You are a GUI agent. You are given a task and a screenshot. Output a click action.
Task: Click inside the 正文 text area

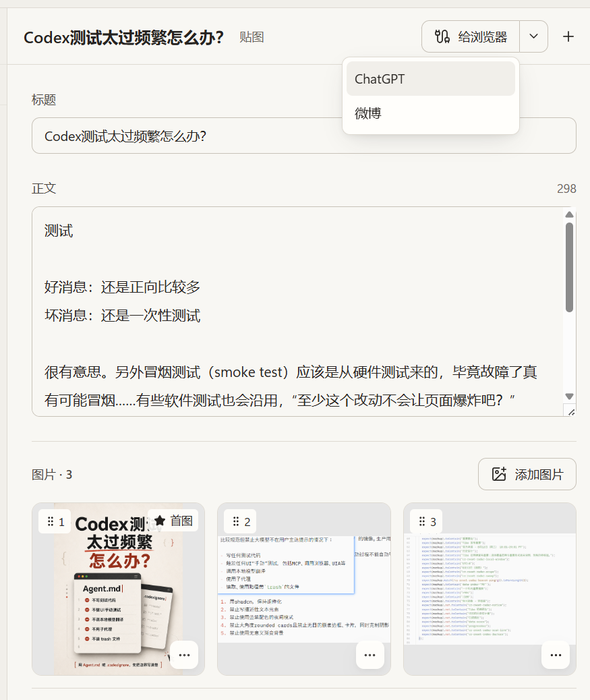(297, 311)
